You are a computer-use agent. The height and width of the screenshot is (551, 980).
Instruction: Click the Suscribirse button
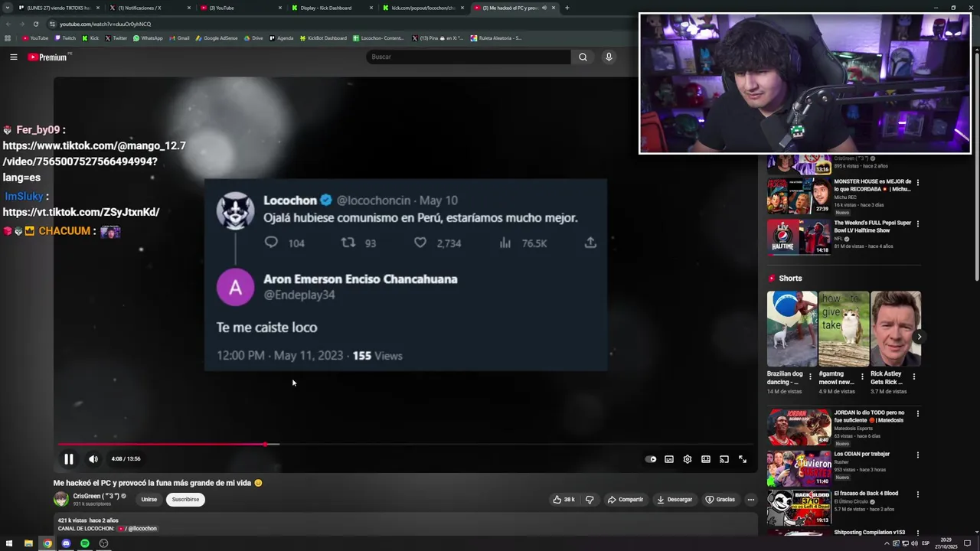[x=185, y=500]
